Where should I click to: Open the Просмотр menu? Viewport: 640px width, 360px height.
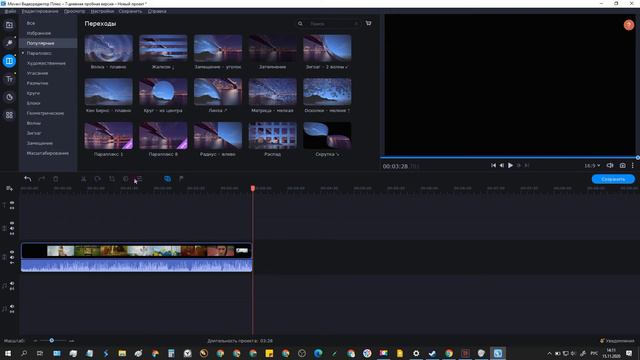[74, 11]
